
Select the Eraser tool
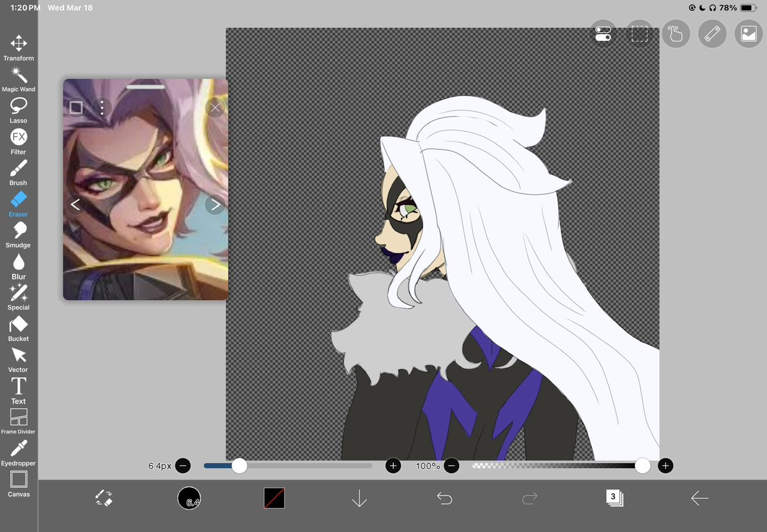coord(19,204)
